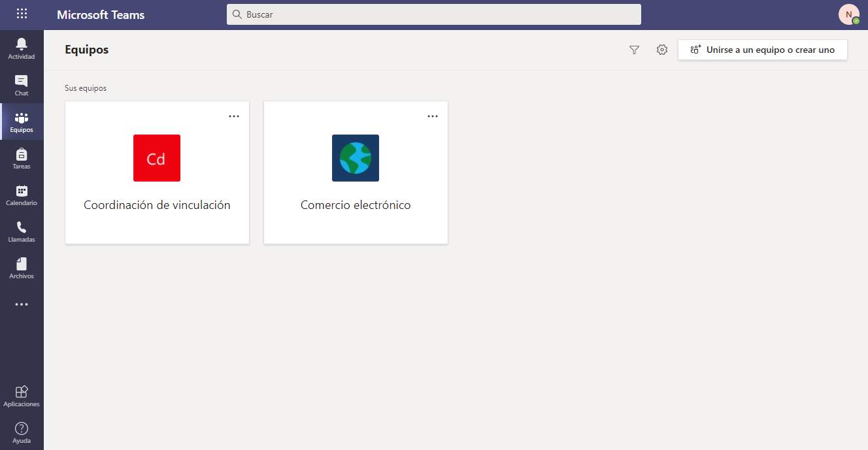The height and width of the screenshot is (450, 868).
Task: Open Archivos in the sidebar
Action: pos(22,268)
